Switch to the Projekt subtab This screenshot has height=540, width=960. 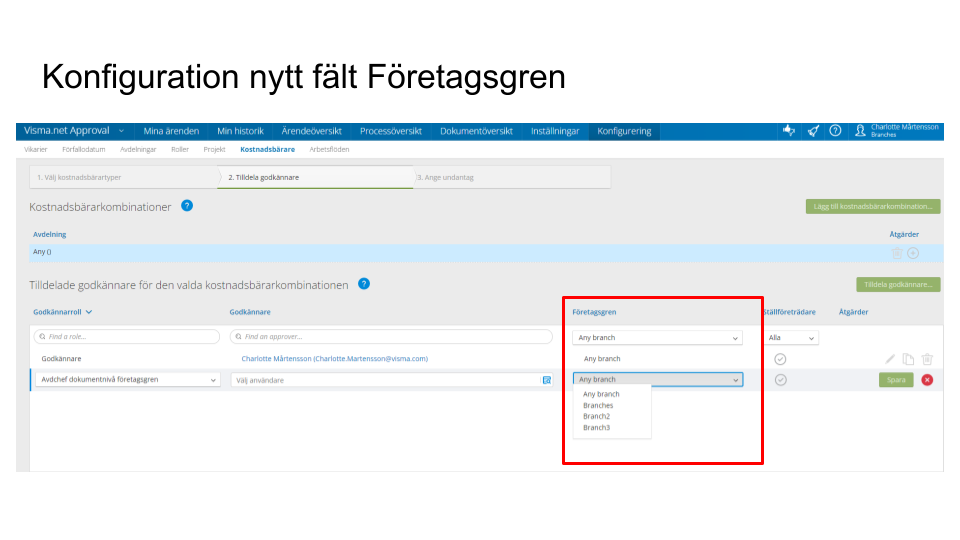214,149
